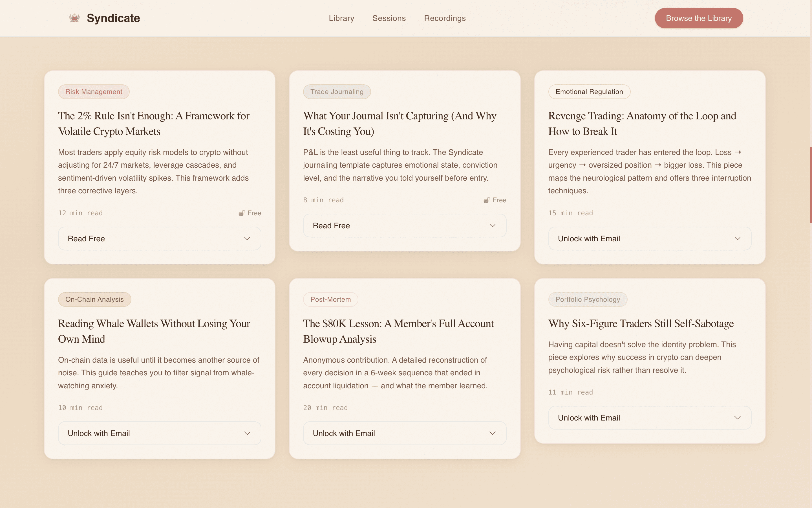Image resolution: width=812 pixels, height=508 pixels.
Task: Select the Portfolio Psychology tag
Action: 588,299
